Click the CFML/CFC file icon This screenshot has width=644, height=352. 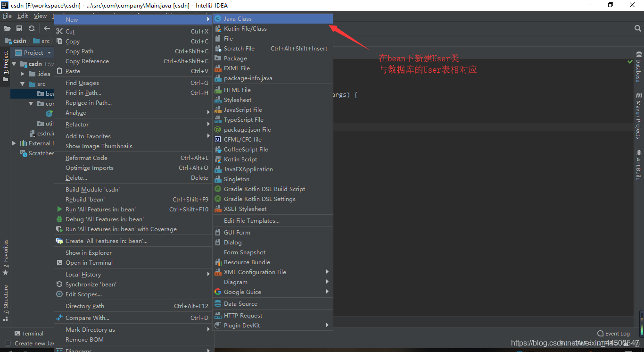click(x=218, y=139)
